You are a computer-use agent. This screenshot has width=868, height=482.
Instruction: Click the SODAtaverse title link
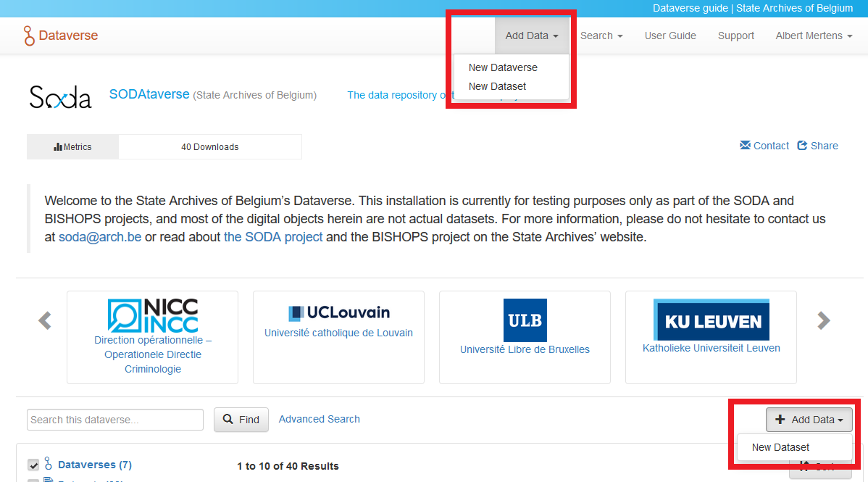point(149,94)
